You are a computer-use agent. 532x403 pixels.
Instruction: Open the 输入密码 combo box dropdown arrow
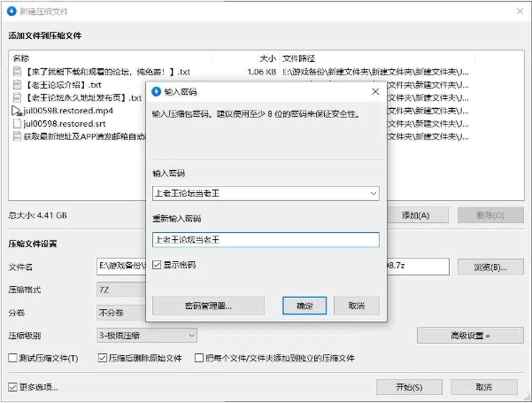tap(373, 193)
